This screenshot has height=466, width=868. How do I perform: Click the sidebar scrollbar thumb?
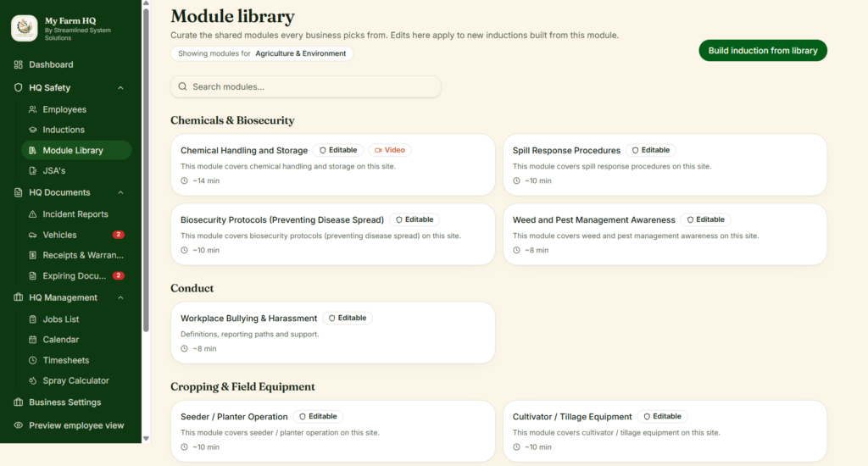coord(146,170)
